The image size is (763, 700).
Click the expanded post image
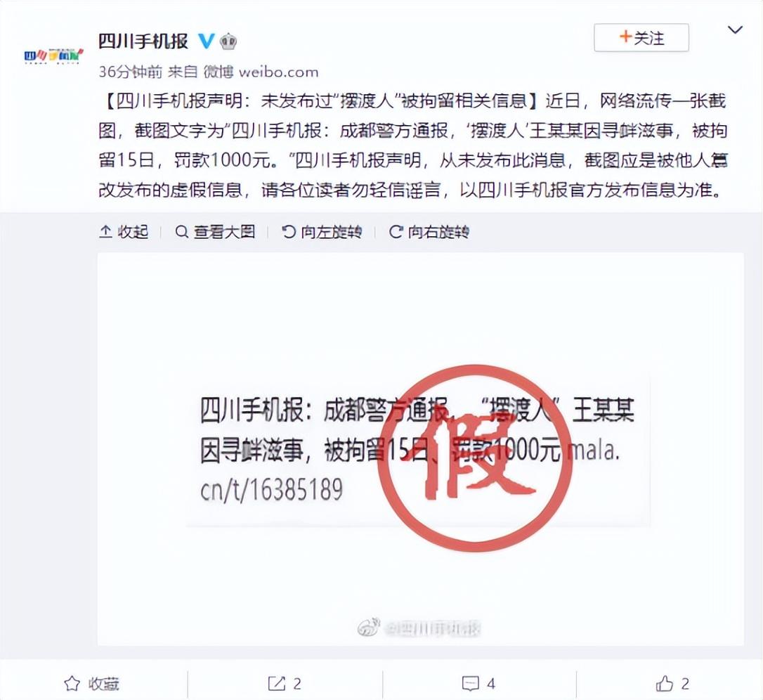tap(420, 449)
